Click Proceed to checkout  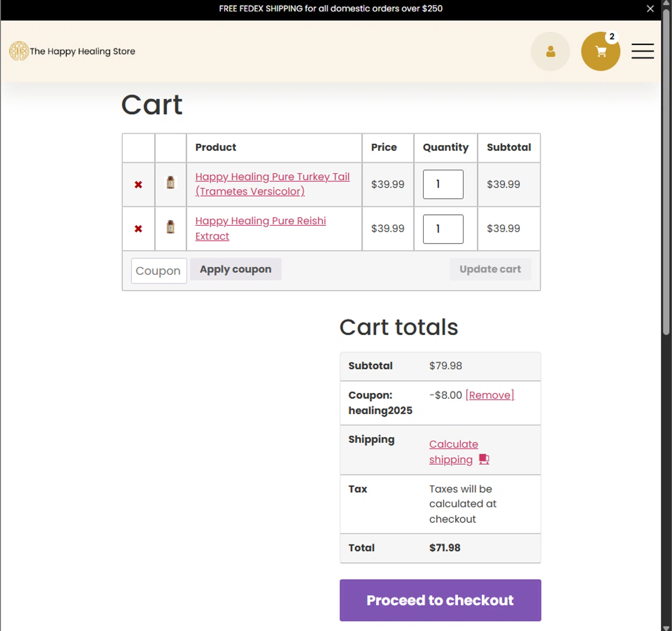click(440, 601)
